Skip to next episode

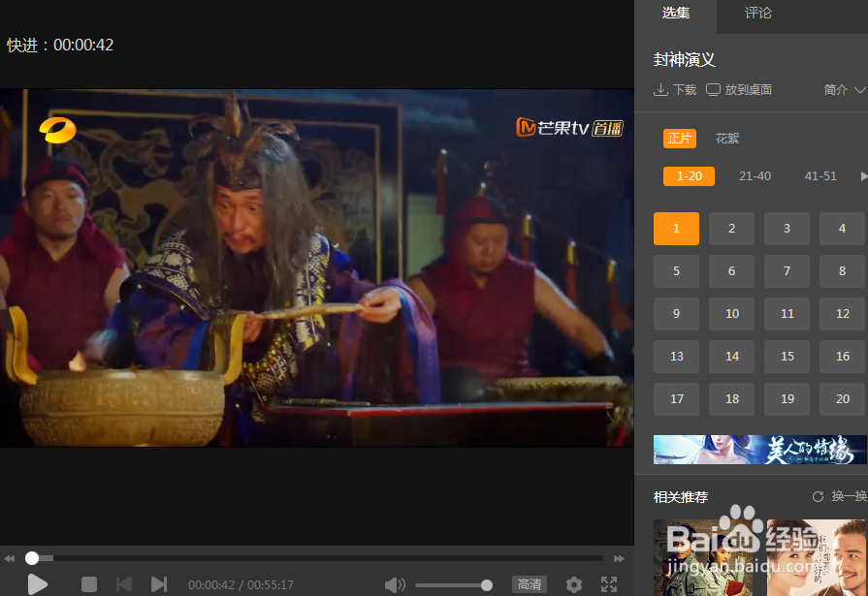click(159, 584)
